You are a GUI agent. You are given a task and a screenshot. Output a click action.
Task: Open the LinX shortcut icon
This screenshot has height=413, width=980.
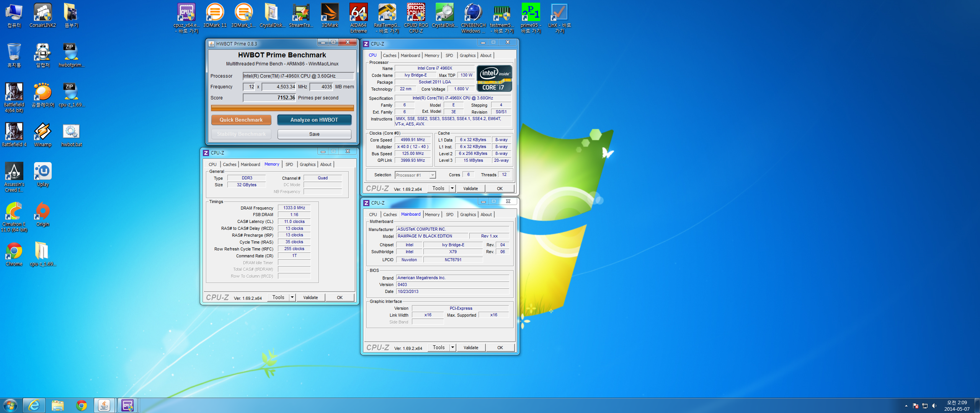click(559, 18)
